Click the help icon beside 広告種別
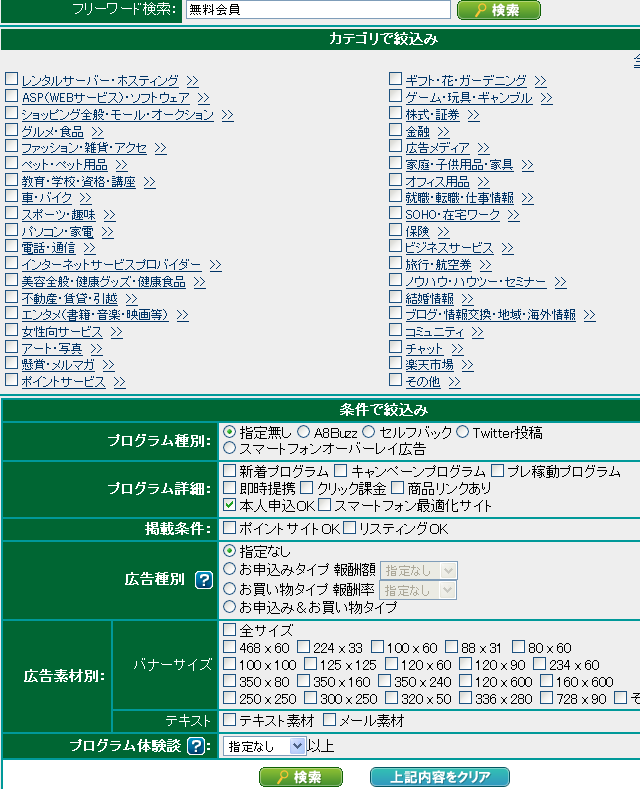The height and width of the screenshot is (789, 640). [x=204, y=580]
